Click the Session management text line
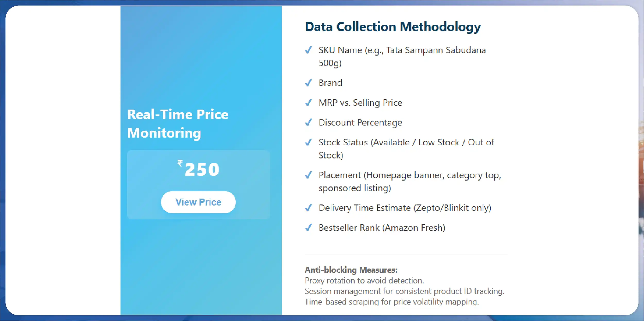The image size is (644, 321). pyautogui.click(x=404, y=291)
